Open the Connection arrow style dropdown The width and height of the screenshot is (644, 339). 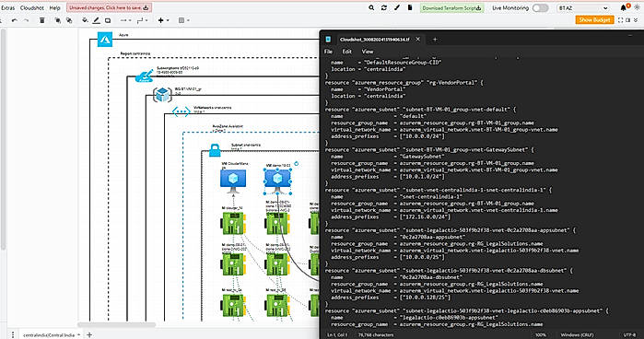pyautogui.click(x=125, y=20)
